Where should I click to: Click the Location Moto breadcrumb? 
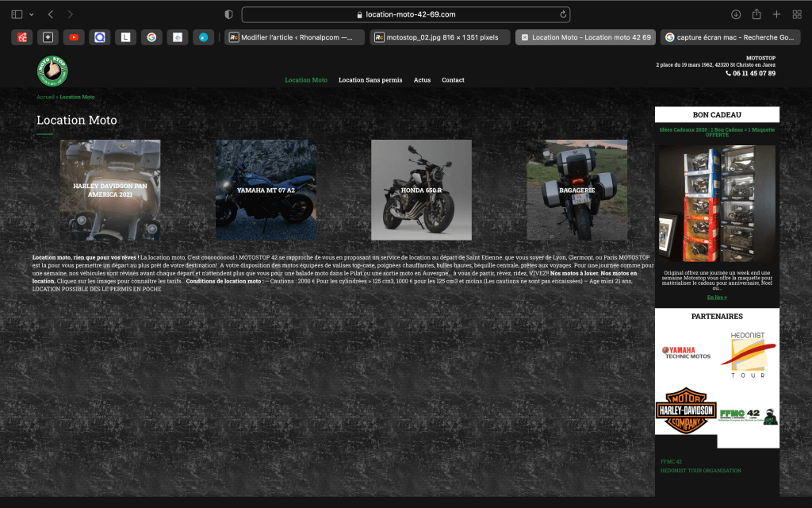pos(77,97)
